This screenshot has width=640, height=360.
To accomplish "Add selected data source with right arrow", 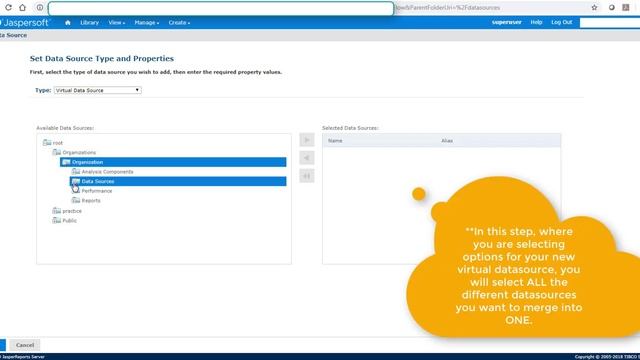I will (307, 140).
